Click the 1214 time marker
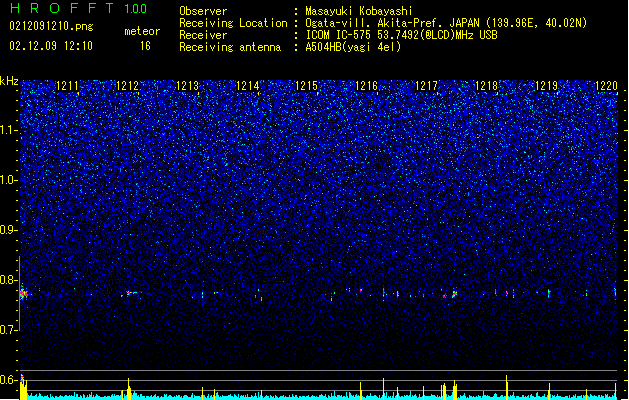The height and width of the screenshot is (400, 629). tap(247, 86)
